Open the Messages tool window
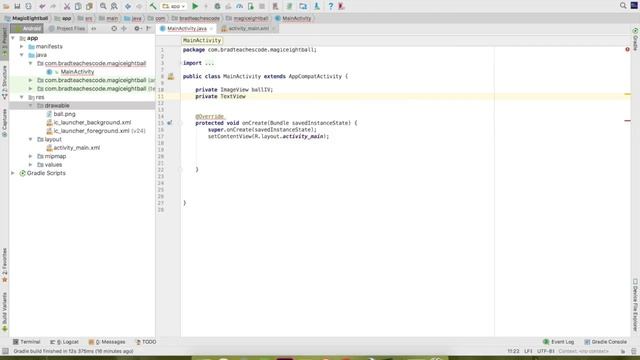 click(107, 342)
